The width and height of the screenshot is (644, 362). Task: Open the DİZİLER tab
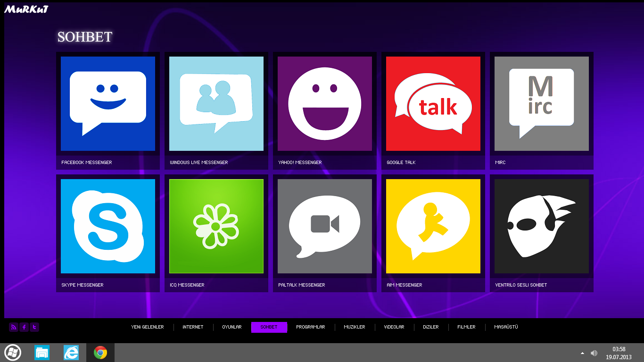pos(431,327)
